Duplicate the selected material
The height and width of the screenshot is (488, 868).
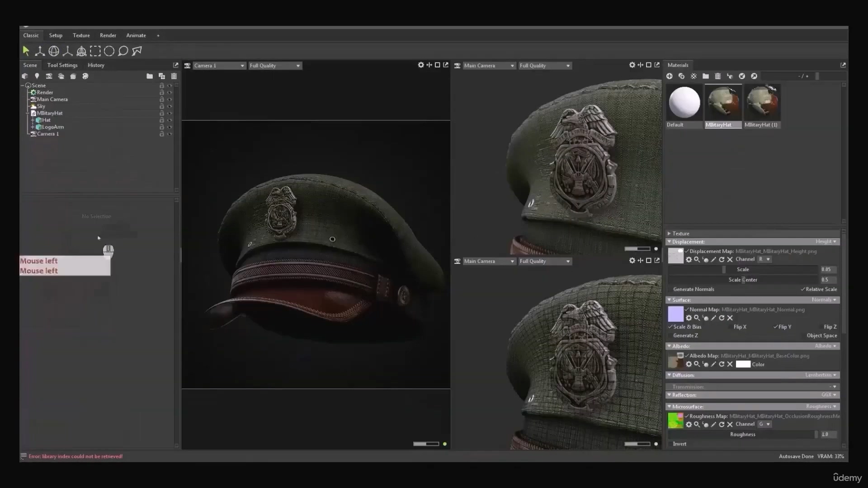coord(681,76)
